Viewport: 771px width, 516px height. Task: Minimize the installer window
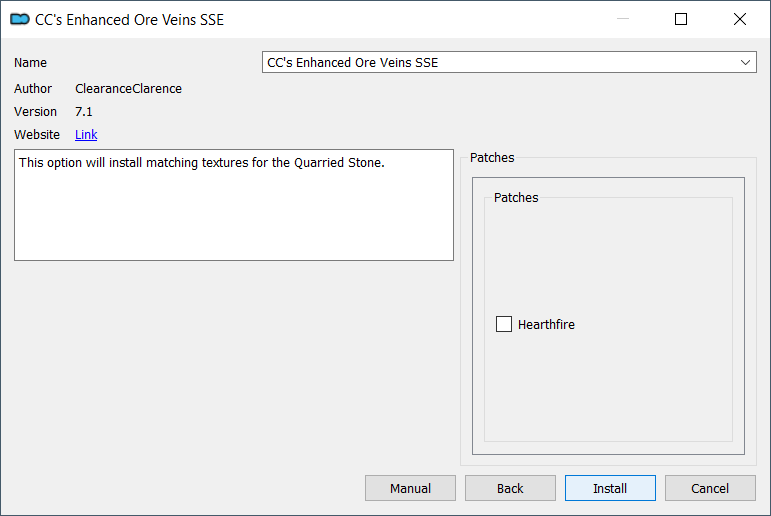pyautogui.click(x=623, y=19)
